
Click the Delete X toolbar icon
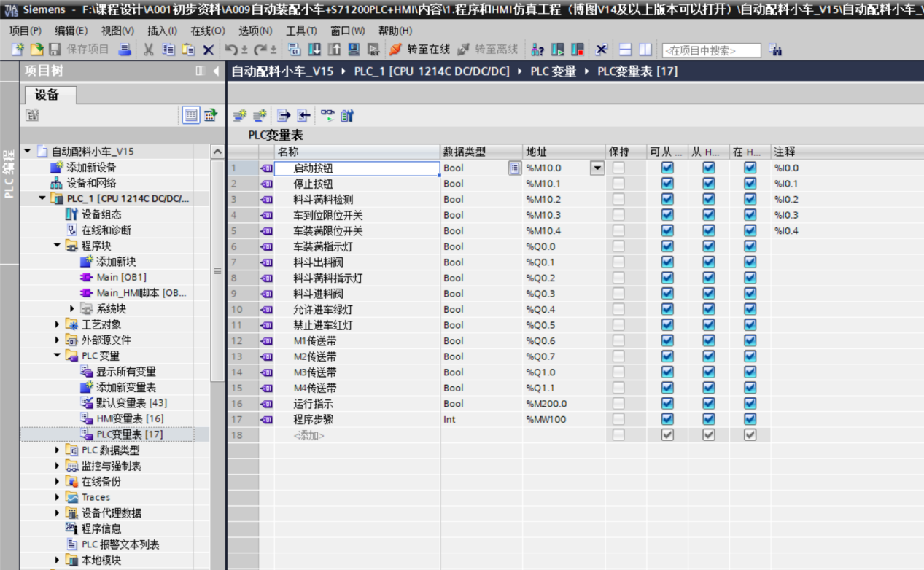[209, 50]
